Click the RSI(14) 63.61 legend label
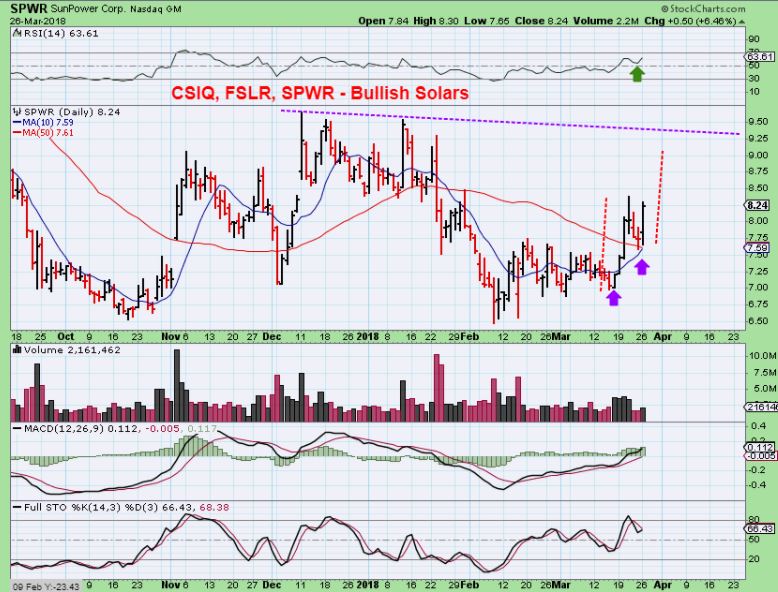The image size is (778, 592). (61, 34)
